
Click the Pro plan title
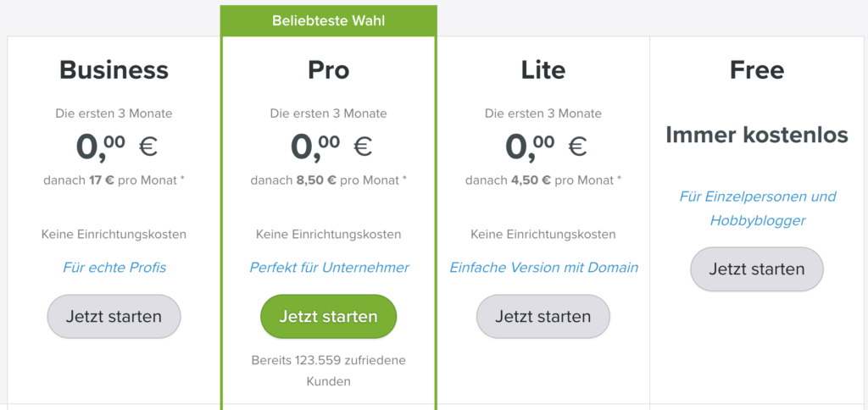click(x=328, y=70)
